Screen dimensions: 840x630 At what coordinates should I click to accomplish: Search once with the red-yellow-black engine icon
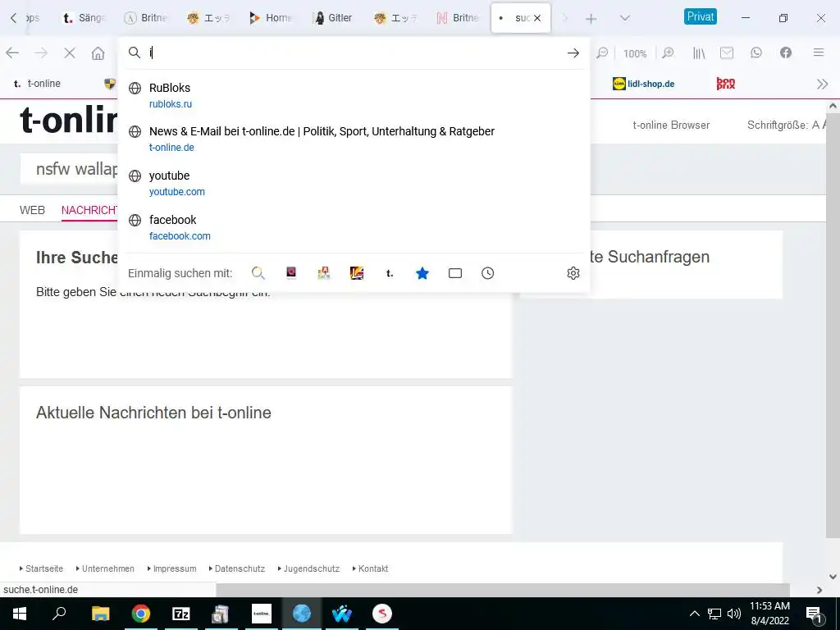[x=357, y=273]
